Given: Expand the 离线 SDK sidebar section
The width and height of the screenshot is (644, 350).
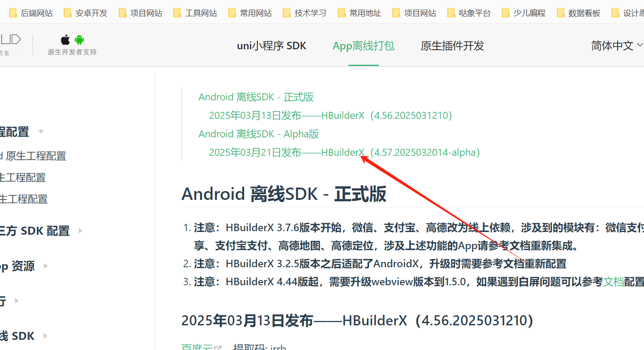Looking at the screenshot, I should pos(23,336).
